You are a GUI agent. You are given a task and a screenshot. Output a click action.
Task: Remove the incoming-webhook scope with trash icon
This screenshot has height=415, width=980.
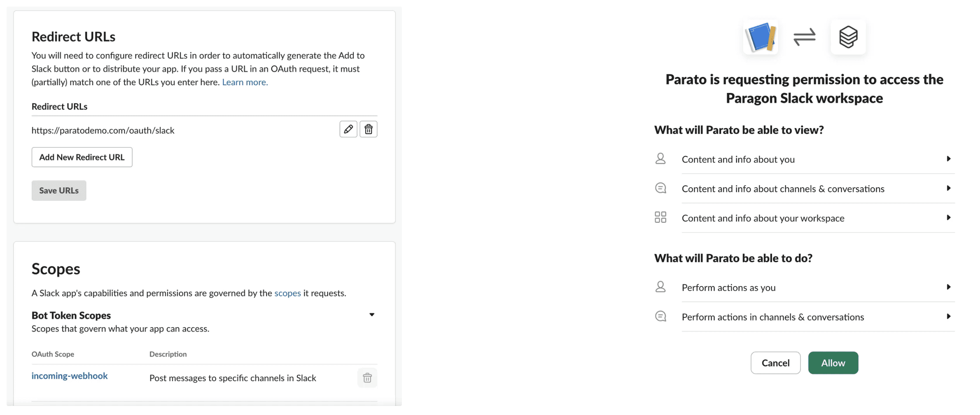pyautogui.click(x=367, y=378)
